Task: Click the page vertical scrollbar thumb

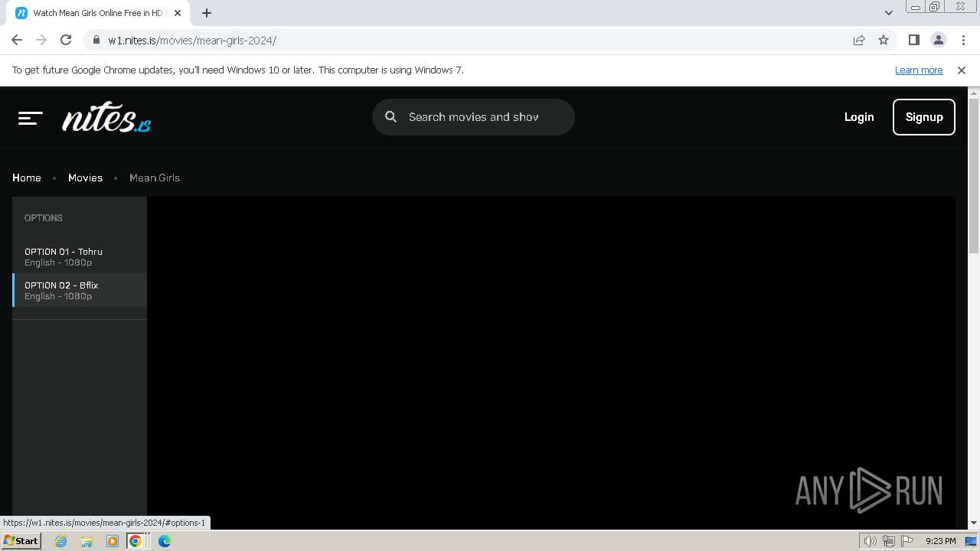Action: click(x=974, y=176)
